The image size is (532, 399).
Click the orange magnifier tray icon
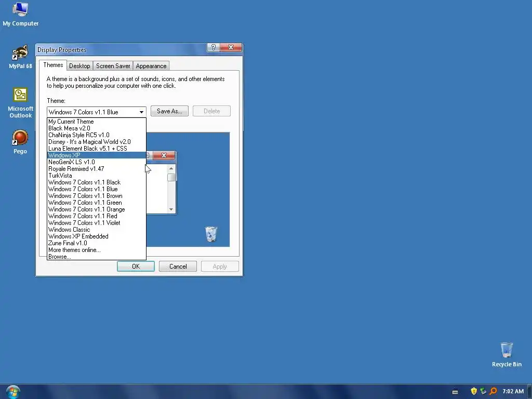click(493, 391)
